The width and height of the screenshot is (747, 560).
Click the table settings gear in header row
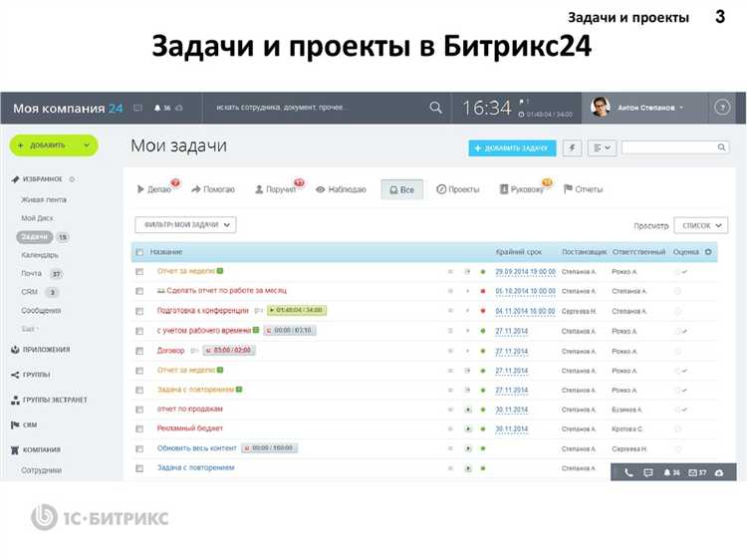(x=708, y=252)
